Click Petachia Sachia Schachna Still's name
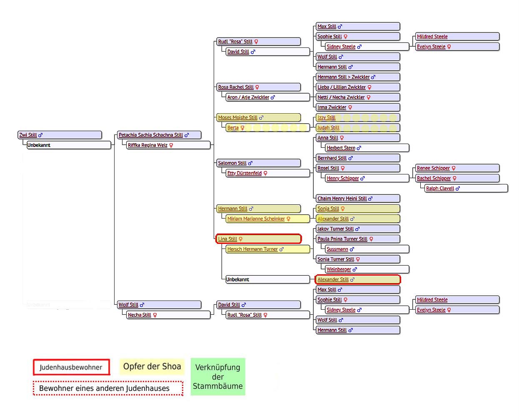The width and height of the screenshot is (519, 420). point(151,135)
